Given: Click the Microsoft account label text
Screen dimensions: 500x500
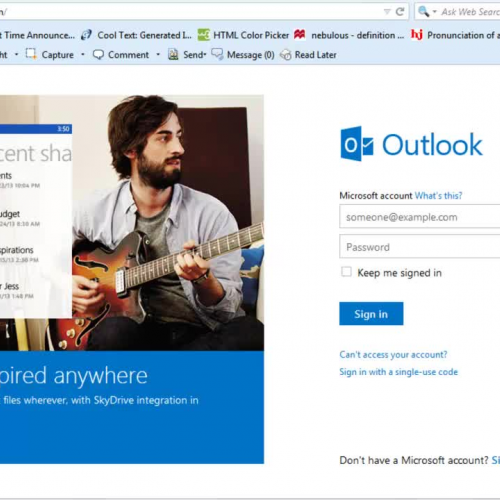Looking at the screenshot, I should coord(376,196).
